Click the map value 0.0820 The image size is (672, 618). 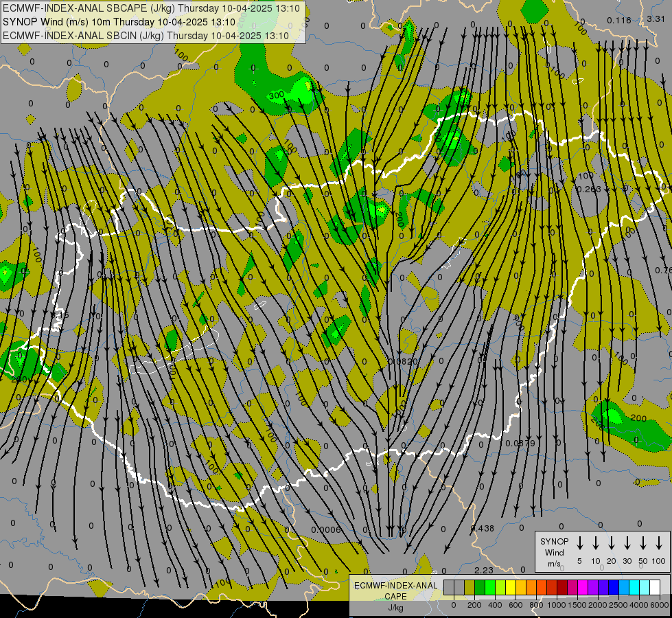coord(403,362)
